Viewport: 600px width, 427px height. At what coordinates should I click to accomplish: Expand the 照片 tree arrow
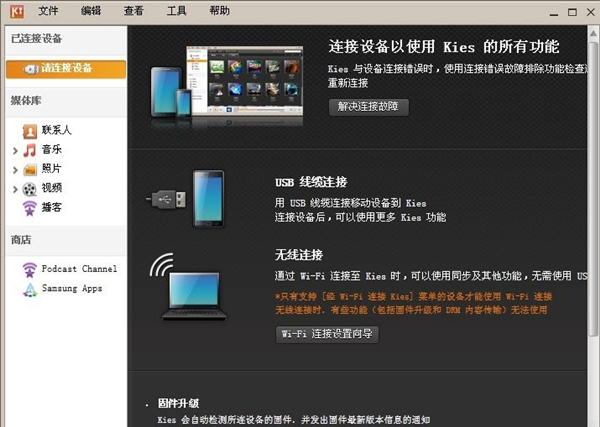[x=15, y=169]
